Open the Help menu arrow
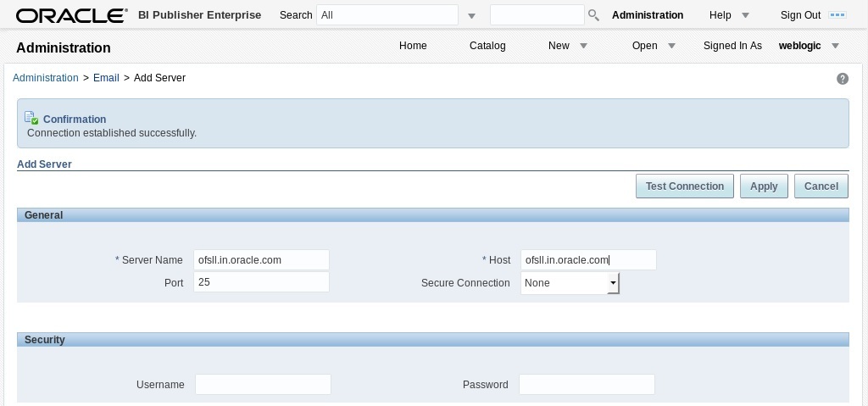The image size is (868, 406). (x=745, y=15)
